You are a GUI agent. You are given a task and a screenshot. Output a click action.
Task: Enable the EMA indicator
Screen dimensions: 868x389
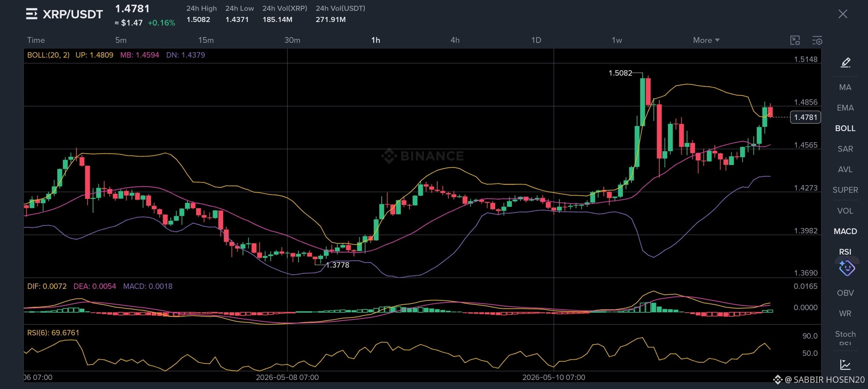point(845,108)
